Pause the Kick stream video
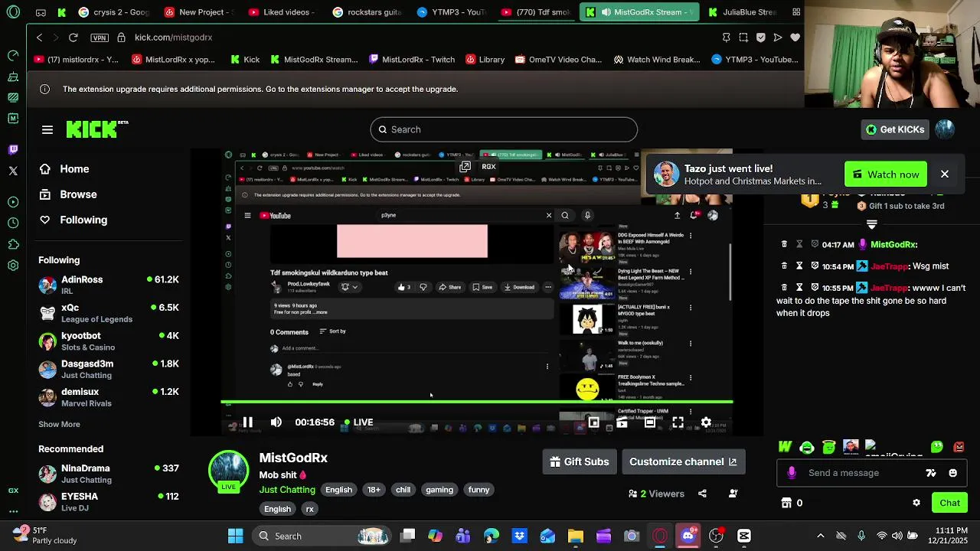Image resolution: width=980 pixels, height=551 pixels. (x=248, y=422)
